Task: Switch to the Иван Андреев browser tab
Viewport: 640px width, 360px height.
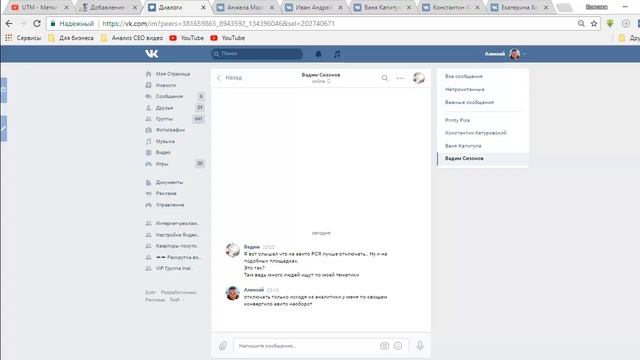Action: coord(313,7)
